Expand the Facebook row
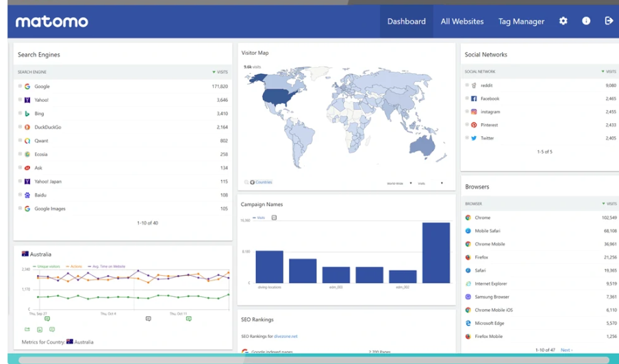This screenshot has height=364, width=619. (466, 99)
